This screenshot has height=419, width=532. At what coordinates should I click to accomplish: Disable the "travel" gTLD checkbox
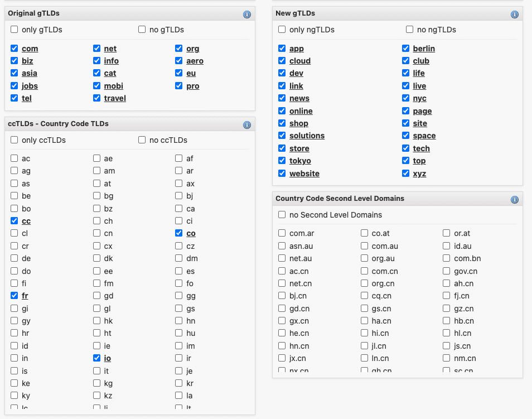[96, 98]
